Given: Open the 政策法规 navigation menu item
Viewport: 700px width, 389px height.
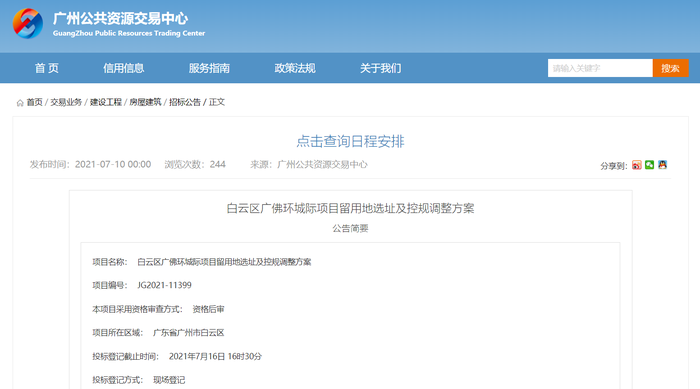Looking at the screenshot, I should (x=295, y=68).
